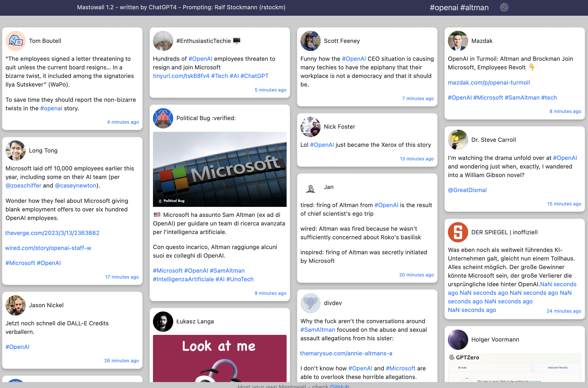Click #Microsoft hashtag in Long Tong's post
The height and width of the screenshot is (388, 588).
pos(20,263)
